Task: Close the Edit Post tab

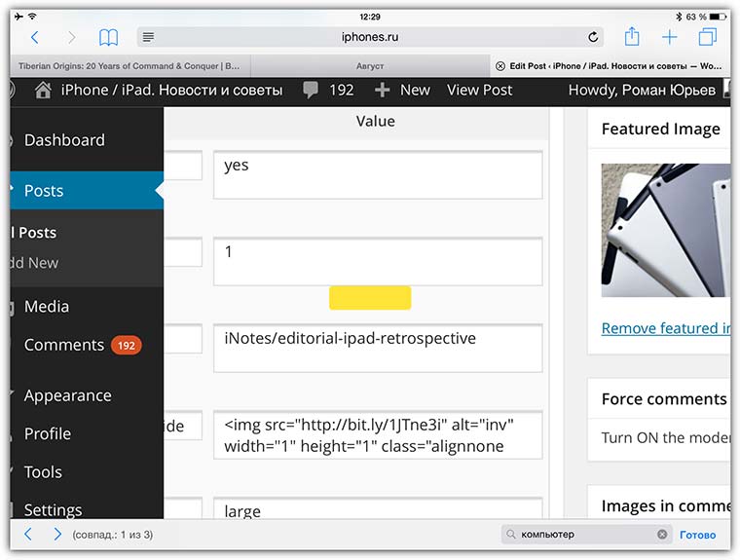Action: tap(500, 66)
